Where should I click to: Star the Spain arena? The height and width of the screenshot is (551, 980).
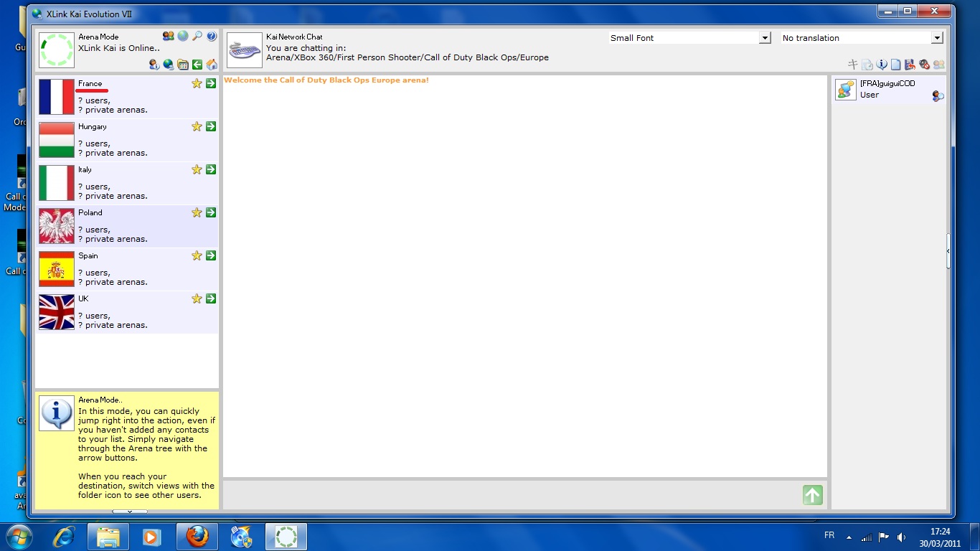[197, 255]
